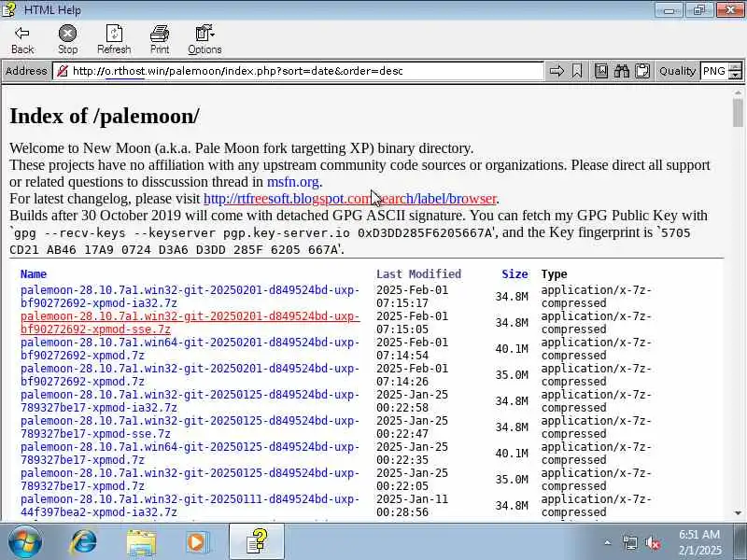Click the Index of /palemoon/ heading
The height and width of the screenshot is (560, 747).
(105, 116)
